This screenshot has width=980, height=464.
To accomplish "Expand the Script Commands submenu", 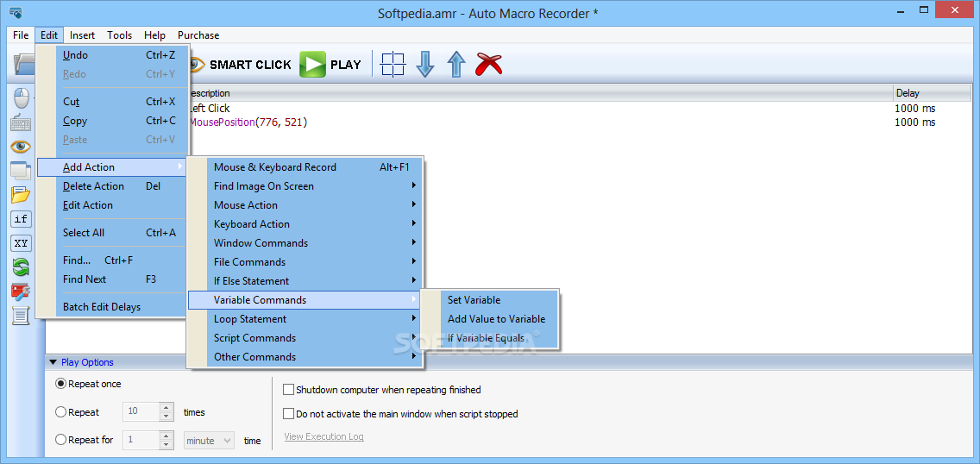I will tap(305, 338).
